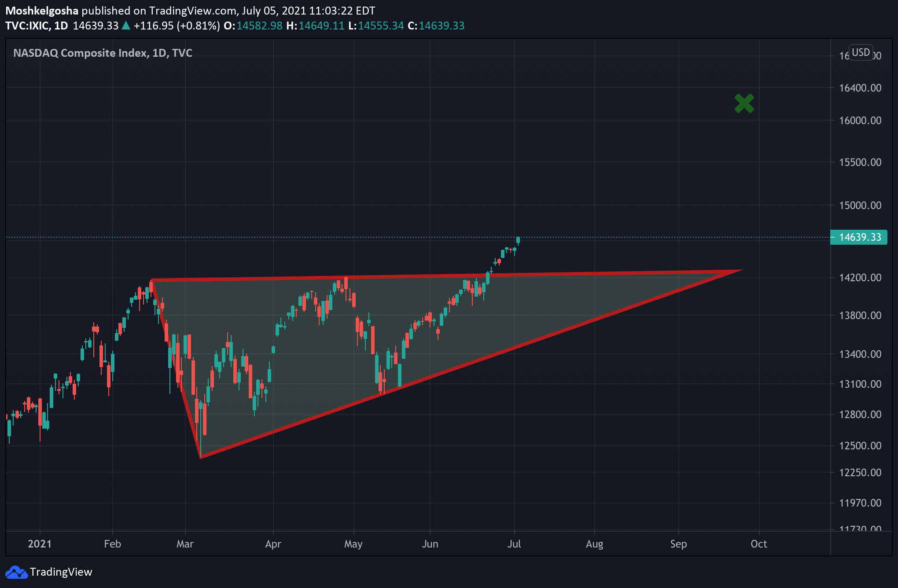Screen dimensions: 898x588
Task: Click the Mar time axis label
Action: point(185,544)
